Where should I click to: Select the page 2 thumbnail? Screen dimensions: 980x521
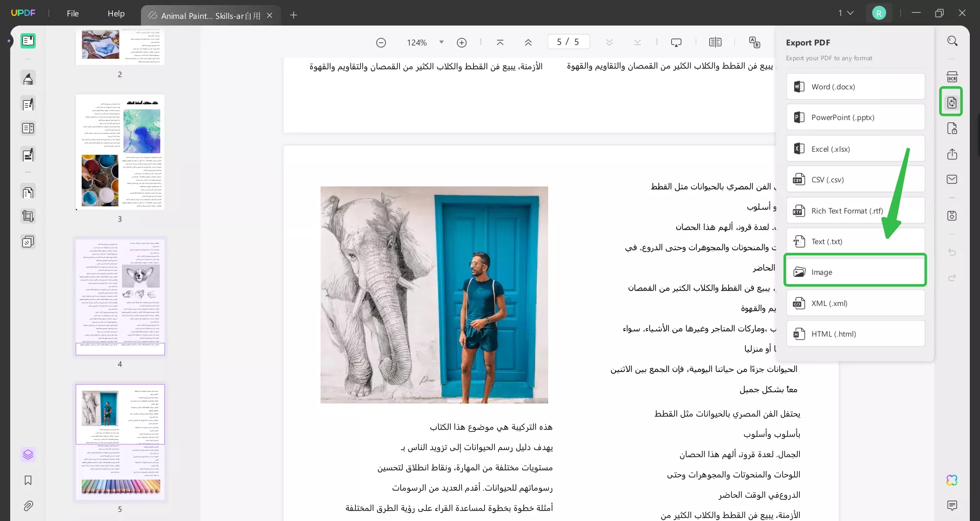(120, 46)
